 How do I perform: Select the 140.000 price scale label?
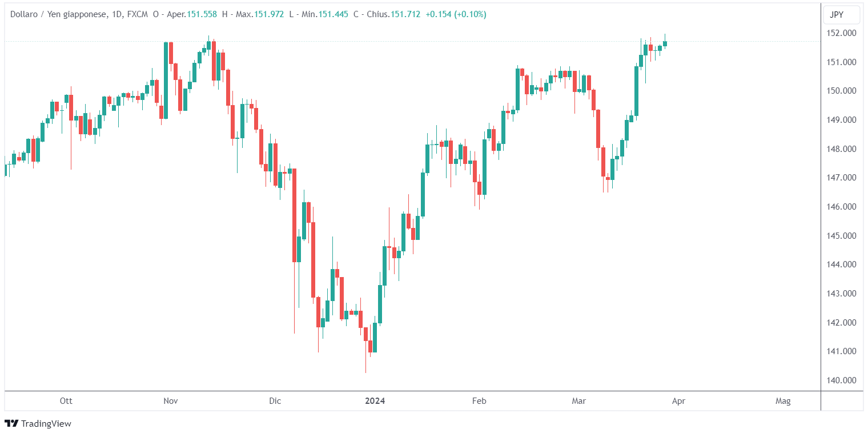842,380
